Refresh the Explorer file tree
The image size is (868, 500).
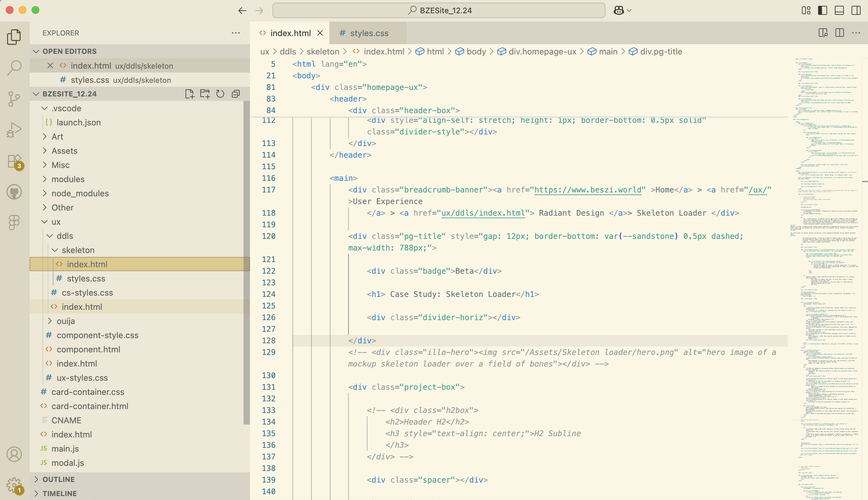[x=220, y=93]
